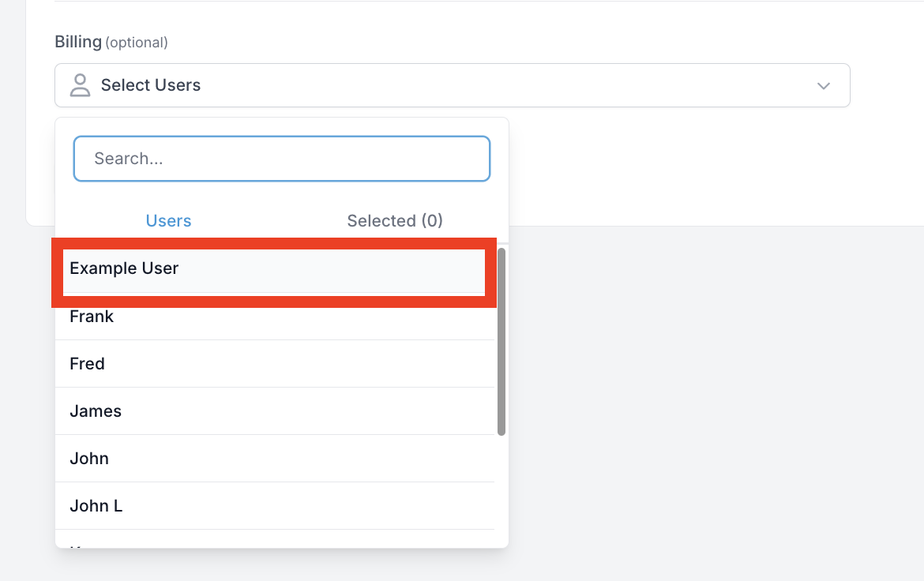Choose Frank from the user list
Screen dimensions: 924x581
tap(274, 317)
